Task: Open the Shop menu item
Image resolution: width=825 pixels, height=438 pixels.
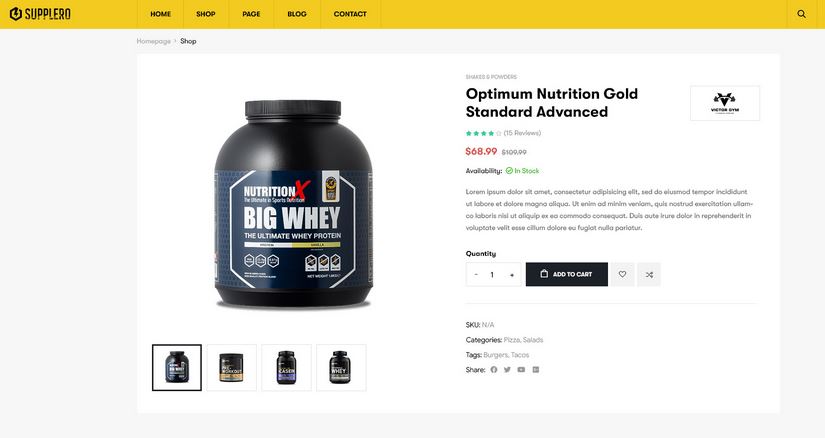Action: 206,14
